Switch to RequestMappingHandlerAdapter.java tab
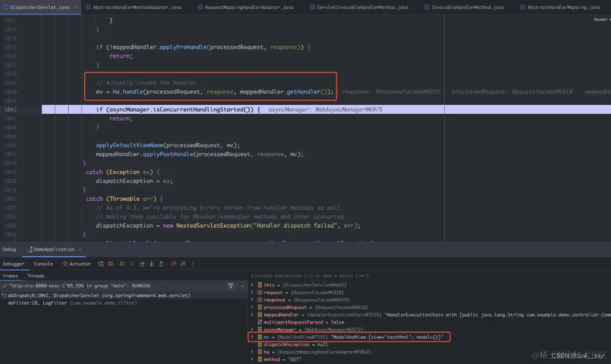 click(245, 7)
